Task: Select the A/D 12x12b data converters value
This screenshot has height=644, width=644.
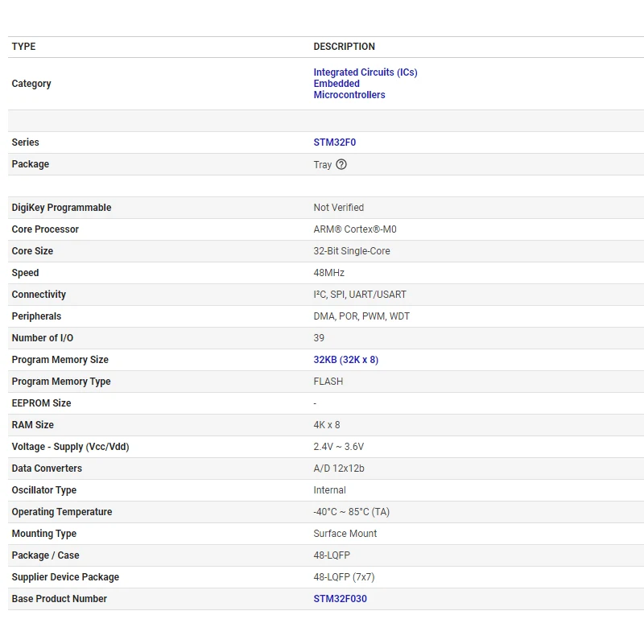Action: pos(340,469)
